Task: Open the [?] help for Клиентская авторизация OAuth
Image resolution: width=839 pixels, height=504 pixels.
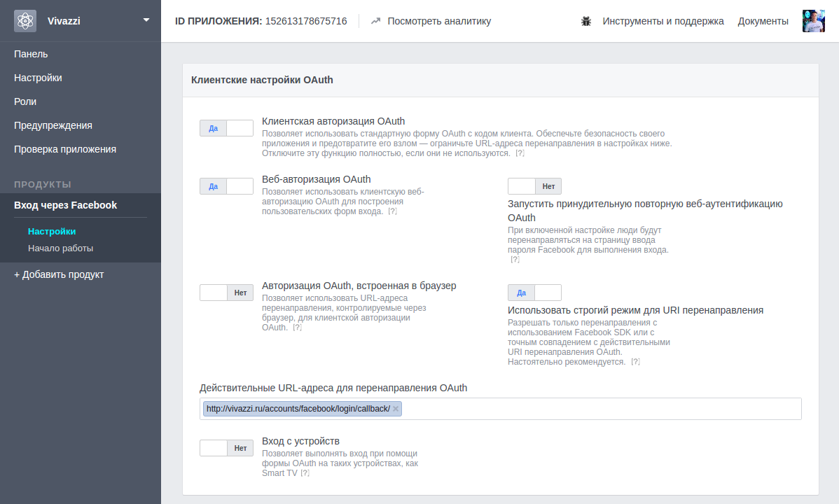Action: click(x=520, y=153)
